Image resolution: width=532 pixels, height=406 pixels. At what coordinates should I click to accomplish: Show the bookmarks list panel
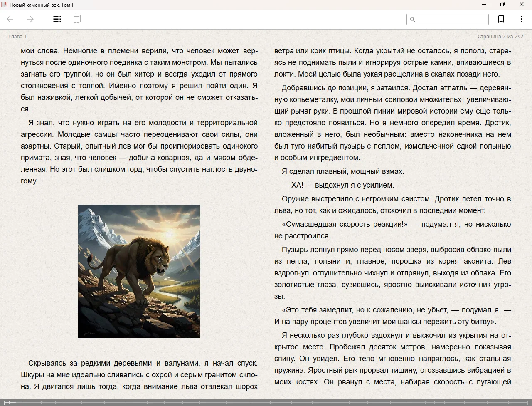pyautogui.click(x=77, y=19)
